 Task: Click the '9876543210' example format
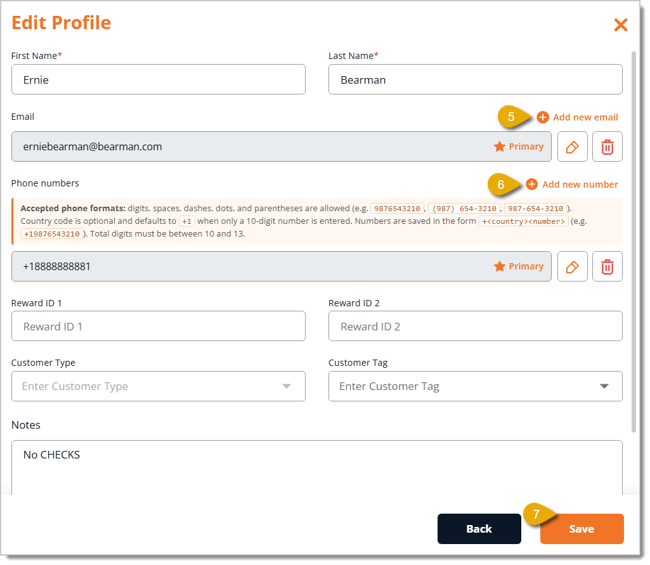coord(397,209)
